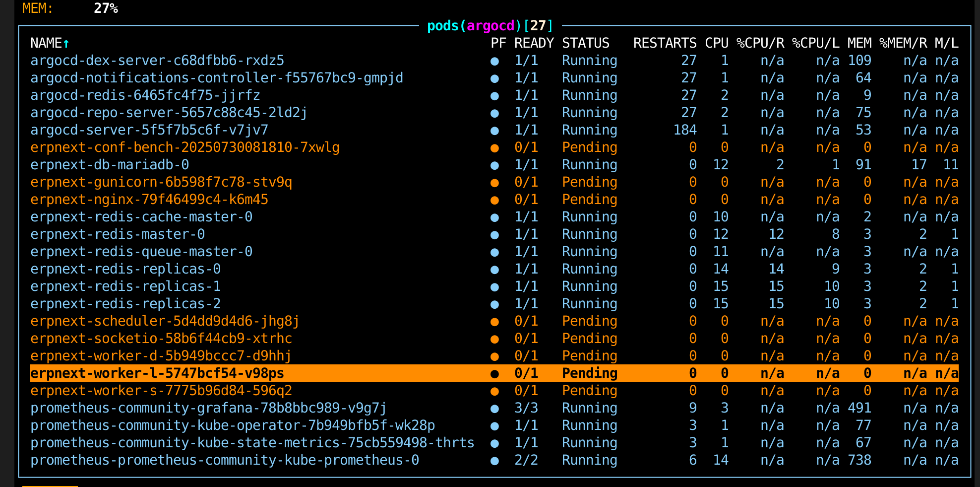Click the PF column header
The width and height of the screenshot is (980, 487).
[x=498, y=43]
